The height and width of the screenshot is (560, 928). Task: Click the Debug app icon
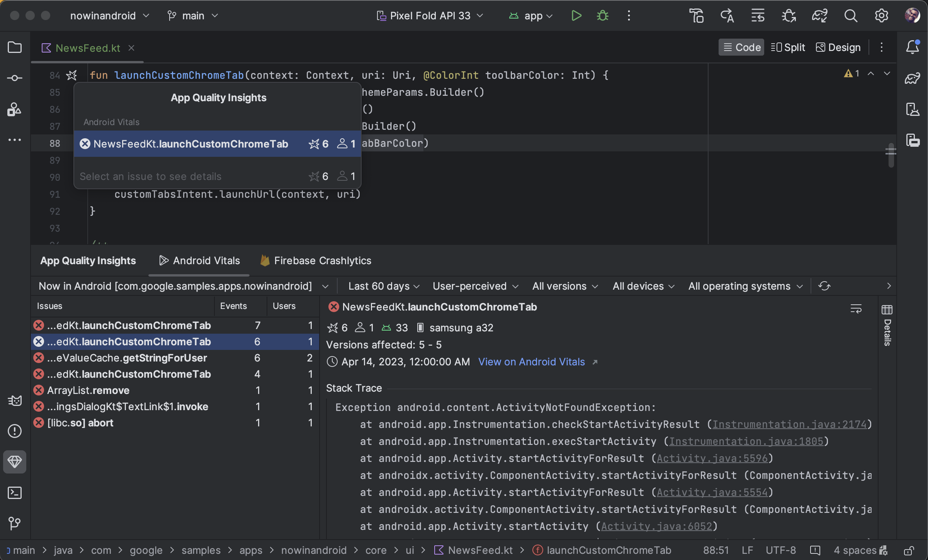(602, 15)
